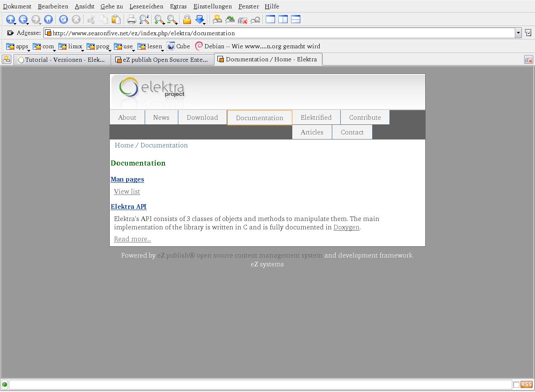Open the Find binoculars icon
Image resolution: width=535 pixels, height=392 pixels.
coord(144,19)
